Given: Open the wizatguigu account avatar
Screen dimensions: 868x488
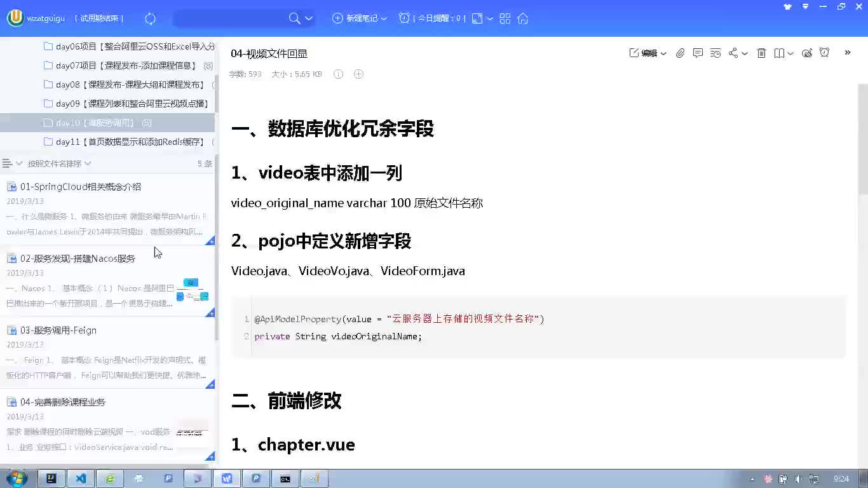Looking at the screenshot, I should 15,18.
